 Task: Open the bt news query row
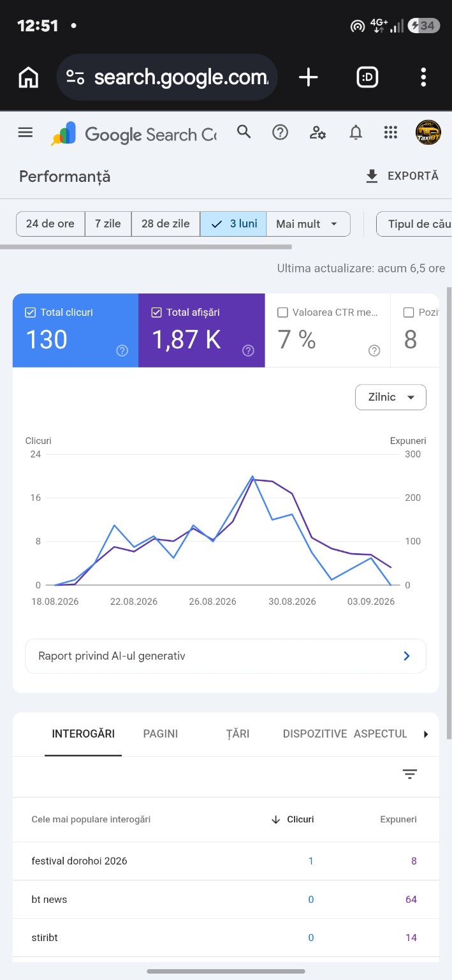(226, 900)
